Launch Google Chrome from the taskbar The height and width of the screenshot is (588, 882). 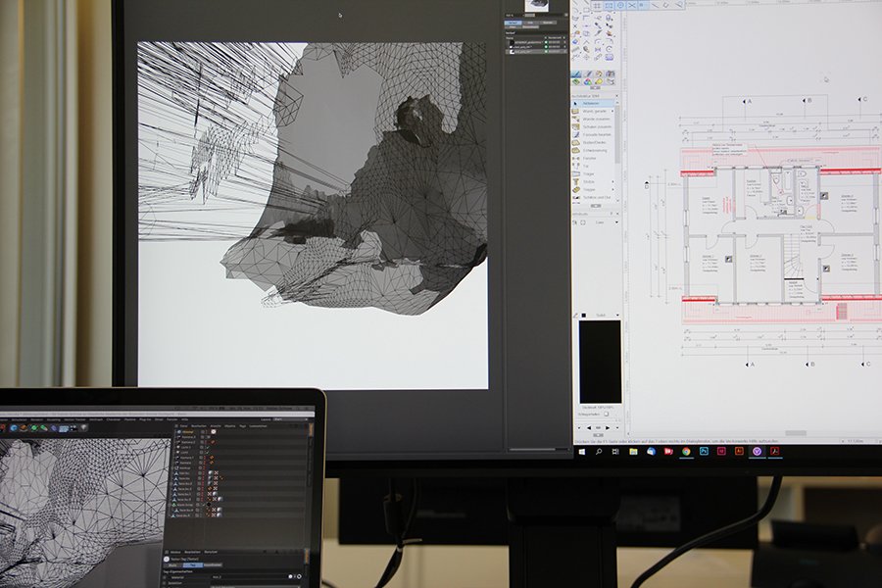click(685, 452)
